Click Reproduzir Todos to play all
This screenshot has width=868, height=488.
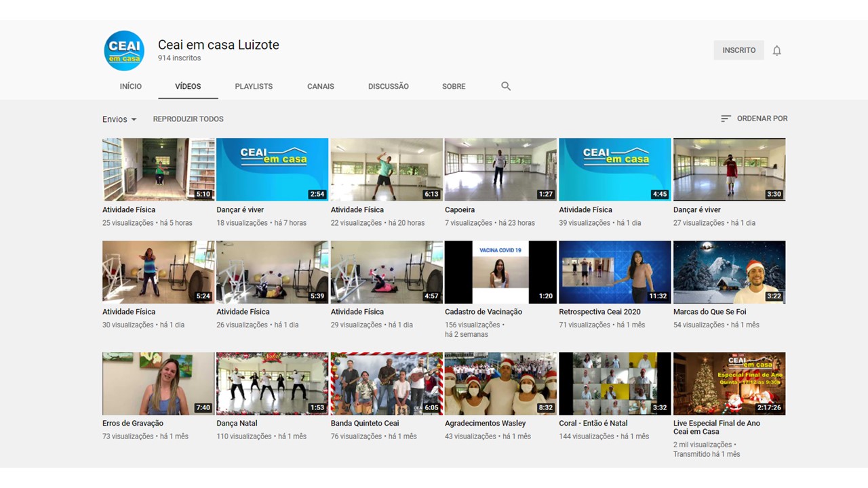(x=188, y=119)
